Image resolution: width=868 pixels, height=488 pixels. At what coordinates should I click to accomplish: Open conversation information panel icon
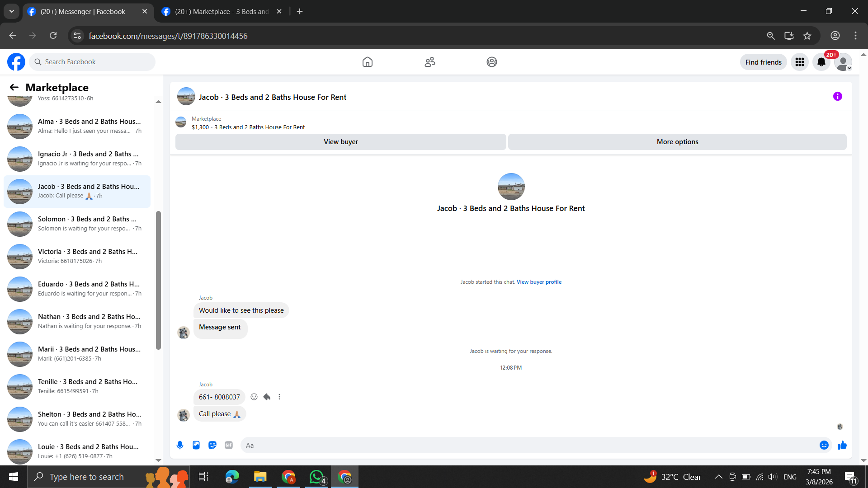tap(837, 96)
